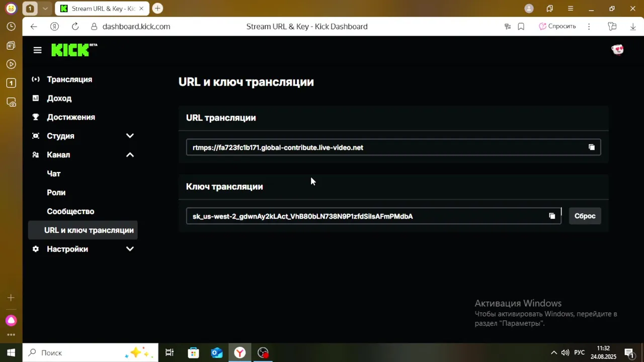This screenshot has width=644, height=362.
Task: Open the volume icon in the system tray
Action: pyautogui.click(x=566, y=352)
